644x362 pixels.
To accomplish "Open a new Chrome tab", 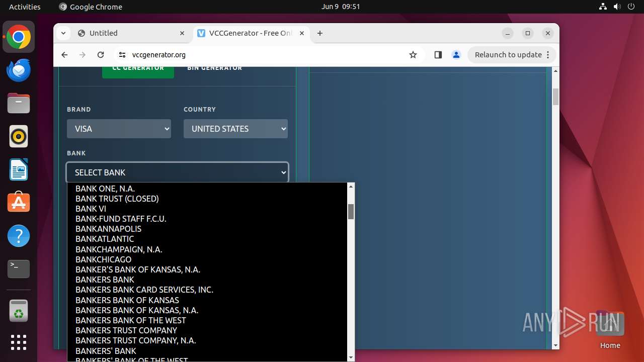I will pyautogui.click(x=320, y=33).
